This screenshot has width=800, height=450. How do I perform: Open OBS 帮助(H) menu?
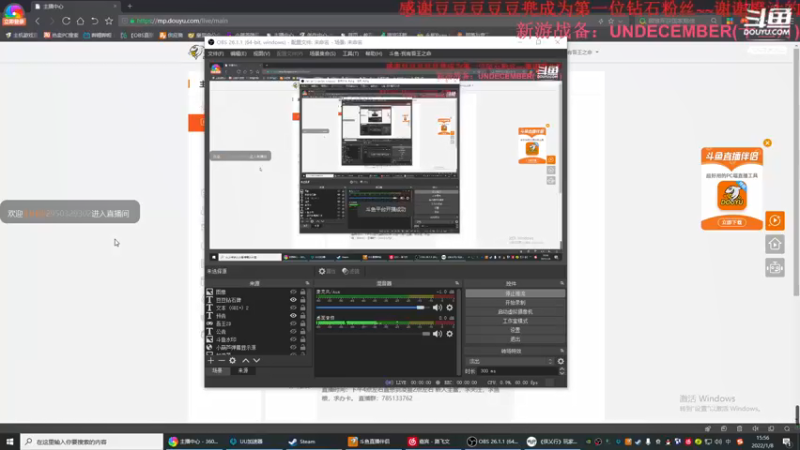pyautogui.click(x=373, y=54)
